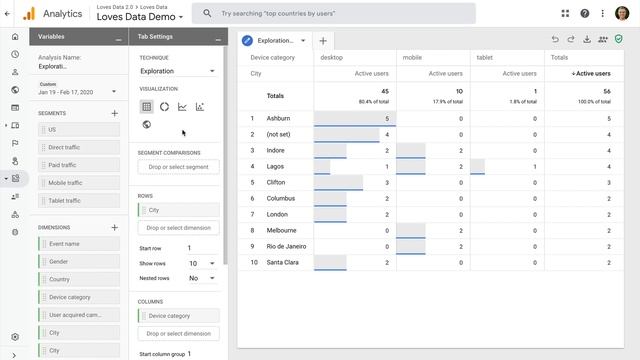Open the Nested rows No dropdown
640x360 pixels.
[x=201, y=278]
